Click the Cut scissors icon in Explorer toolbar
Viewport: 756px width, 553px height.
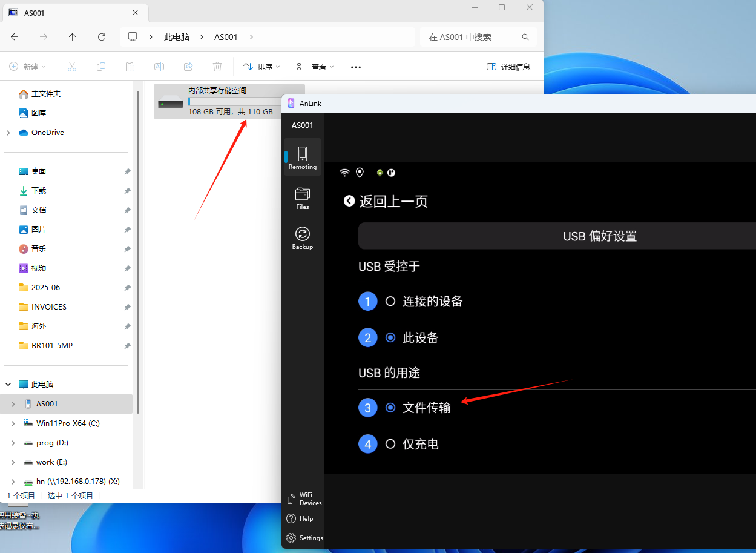(72, 67)
